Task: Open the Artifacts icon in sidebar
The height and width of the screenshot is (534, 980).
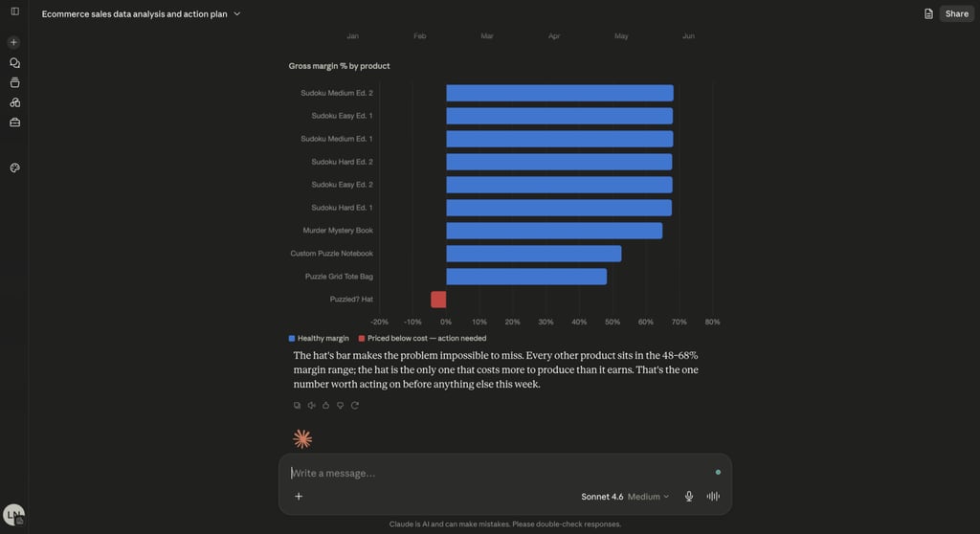Action: click(15, 102)
